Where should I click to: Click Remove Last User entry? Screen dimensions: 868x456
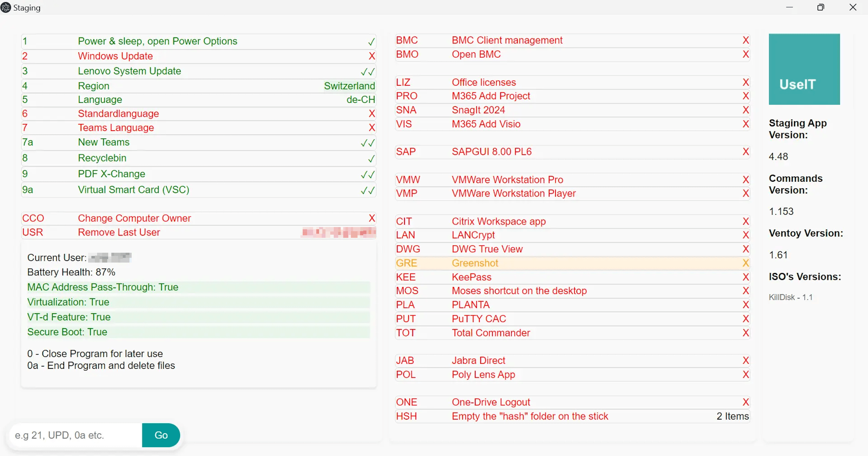pyautogui.click(x=199, y=232)
